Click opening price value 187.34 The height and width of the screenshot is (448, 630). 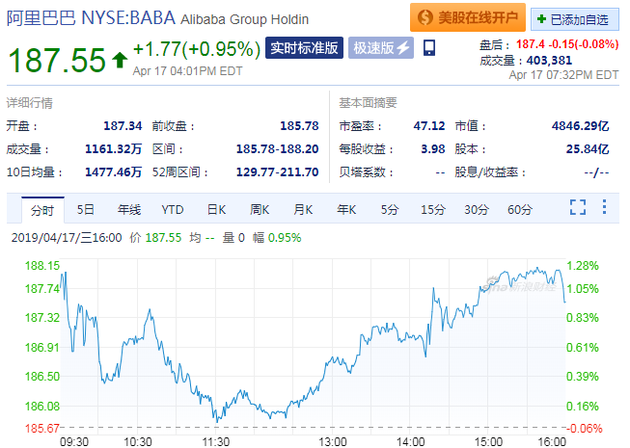pyautogui.click(x=123, y=126)
